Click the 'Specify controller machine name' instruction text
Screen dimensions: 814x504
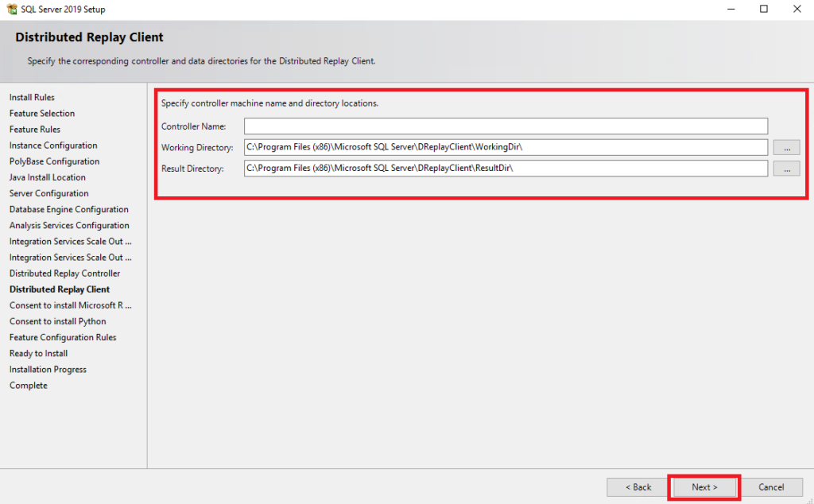[x=269, y=103]
